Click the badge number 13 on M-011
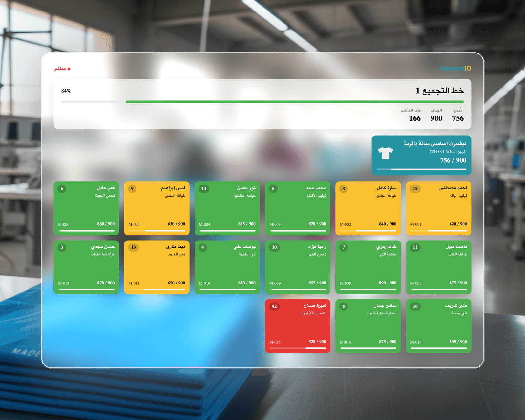Screen dimensions: 525x420 [x=133, y=247]
